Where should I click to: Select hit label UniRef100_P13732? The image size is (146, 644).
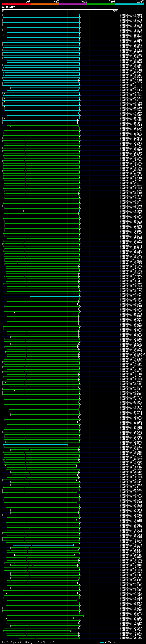point(131,140)
